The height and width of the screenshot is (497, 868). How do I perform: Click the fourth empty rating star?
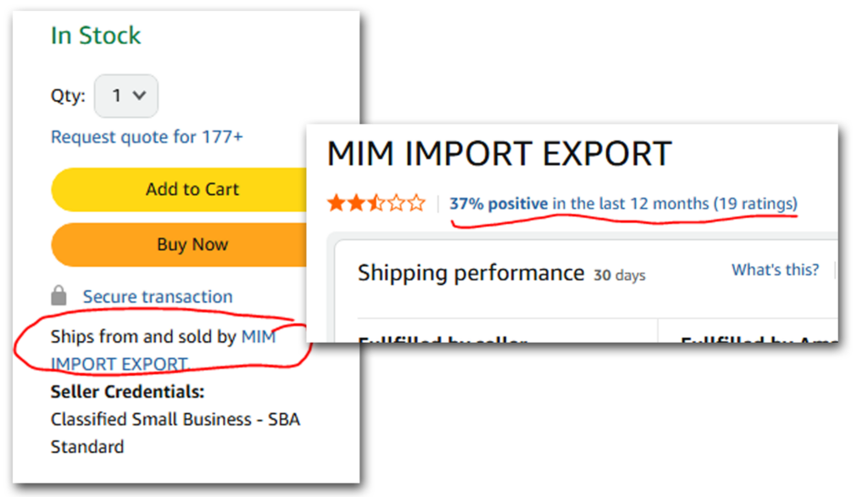click(x=396, y=204)
